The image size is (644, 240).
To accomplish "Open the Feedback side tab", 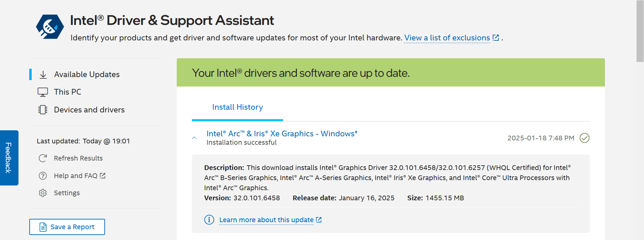I will 9,158.
